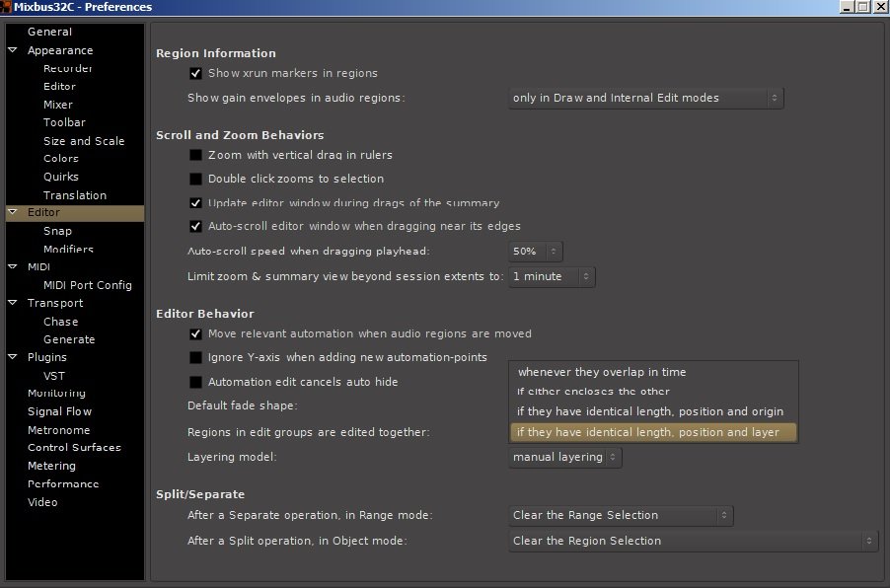Toggle Update editor window during summary drags
890x588 pixels.
(x=195, y=202)
